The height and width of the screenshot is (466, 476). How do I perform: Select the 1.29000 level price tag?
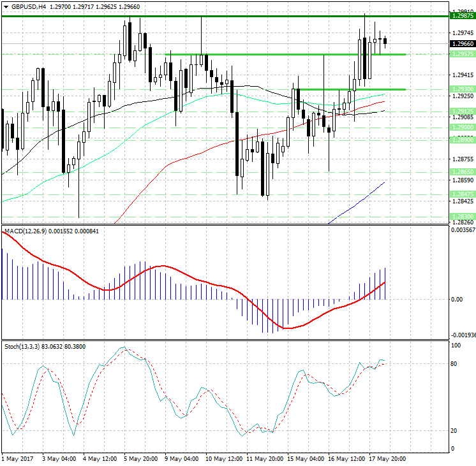coord(462,127)
